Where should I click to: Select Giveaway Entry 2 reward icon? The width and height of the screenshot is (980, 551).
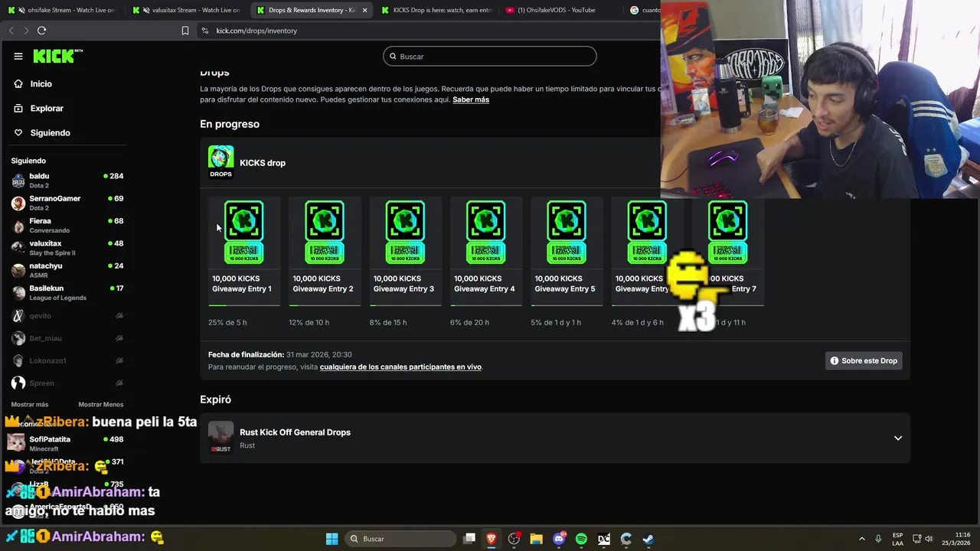[325, 233]
